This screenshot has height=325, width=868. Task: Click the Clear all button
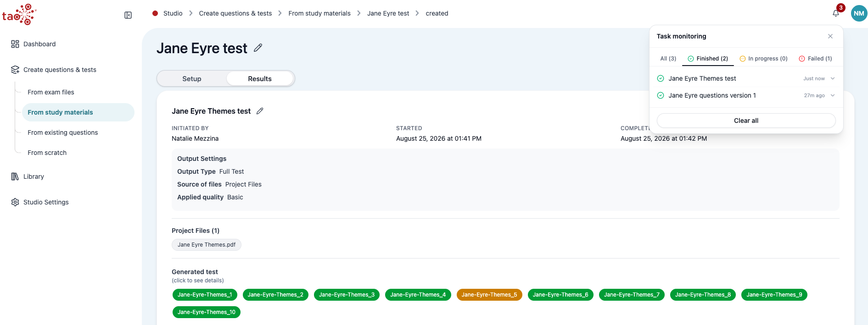[x=746, y=121]
